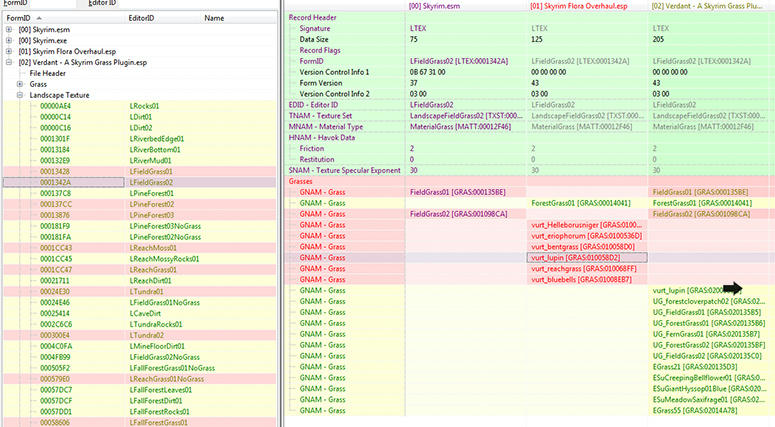
Task: Click the UG_forestcloverpatch02 grass cell
Action: click(711, 301)
